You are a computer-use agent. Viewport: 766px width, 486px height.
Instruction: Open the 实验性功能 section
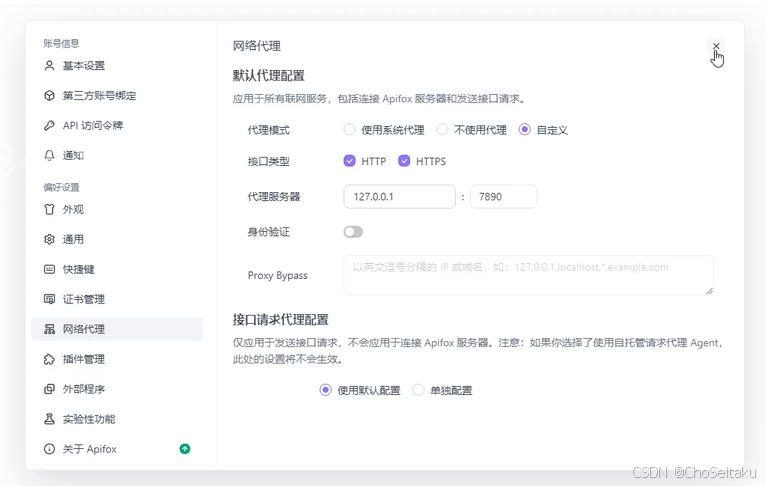[x=117, y=419]
